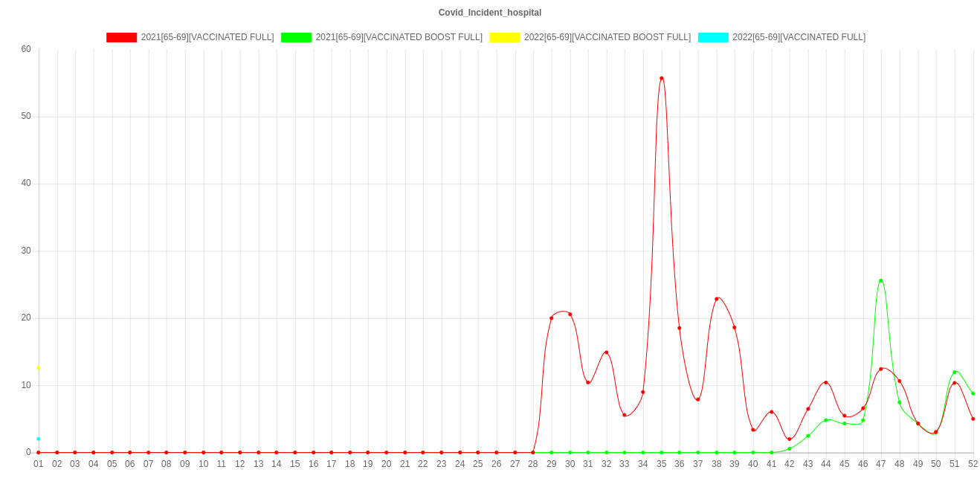Click the yellow data point at week 01
The width and height of the screenshot is (980, 490).
click(39, 368)
